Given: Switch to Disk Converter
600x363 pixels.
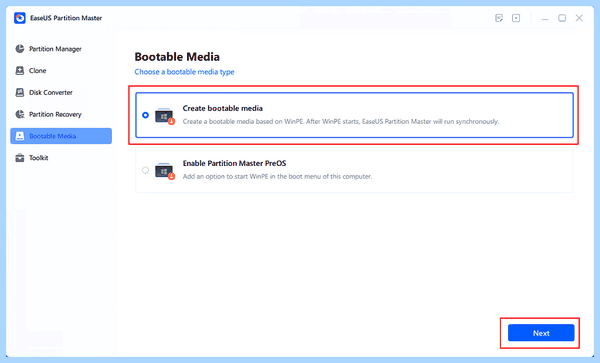Looking at the screenshot, I should click(61, 92).
